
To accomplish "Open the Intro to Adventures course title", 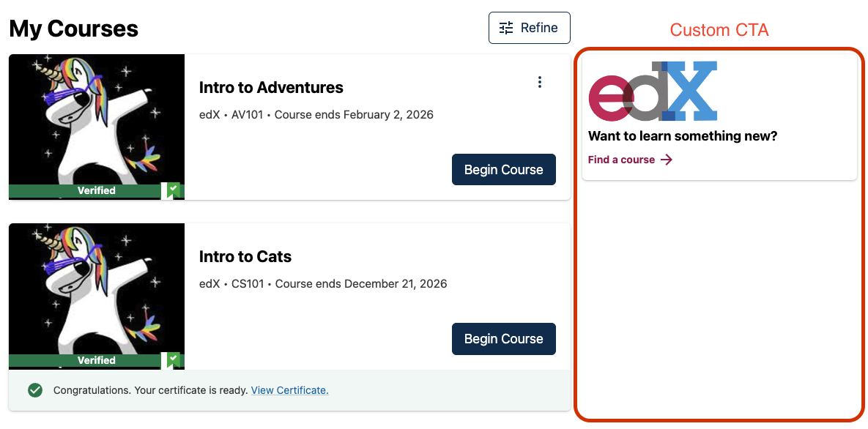I will coord(271,88).
